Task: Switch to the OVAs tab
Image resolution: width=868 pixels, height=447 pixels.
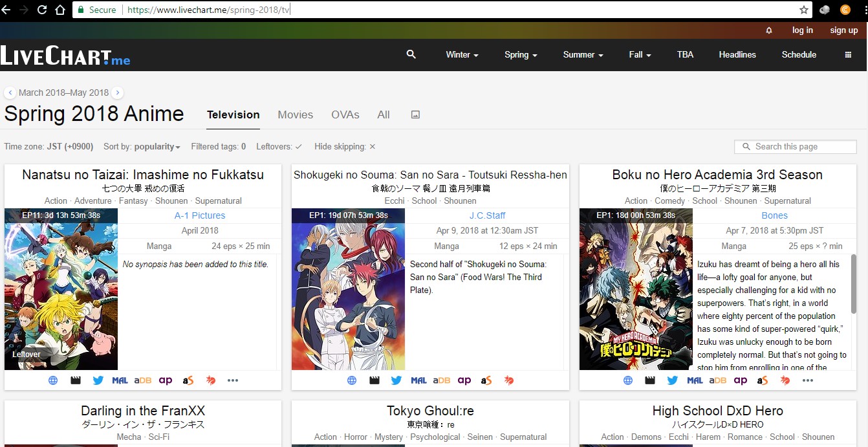Action: pos(345,114)
